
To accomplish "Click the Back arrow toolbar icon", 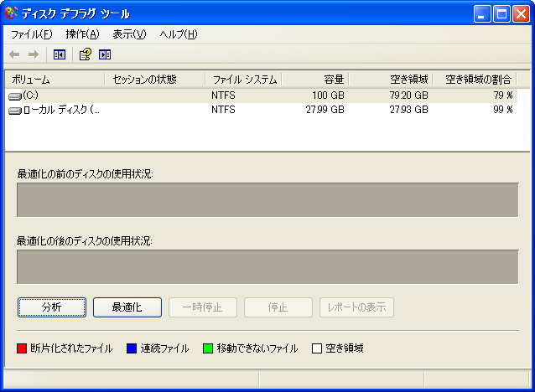I will [14, 54].
